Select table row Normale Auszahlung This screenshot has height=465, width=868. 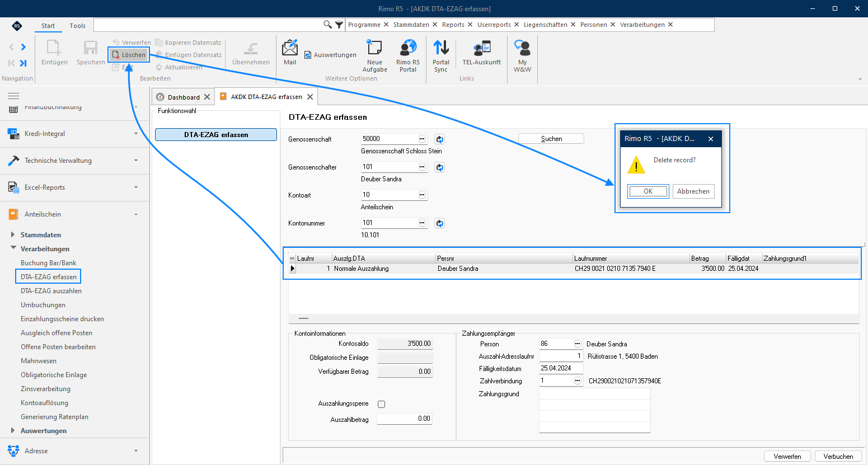click(x=574, y=269)
